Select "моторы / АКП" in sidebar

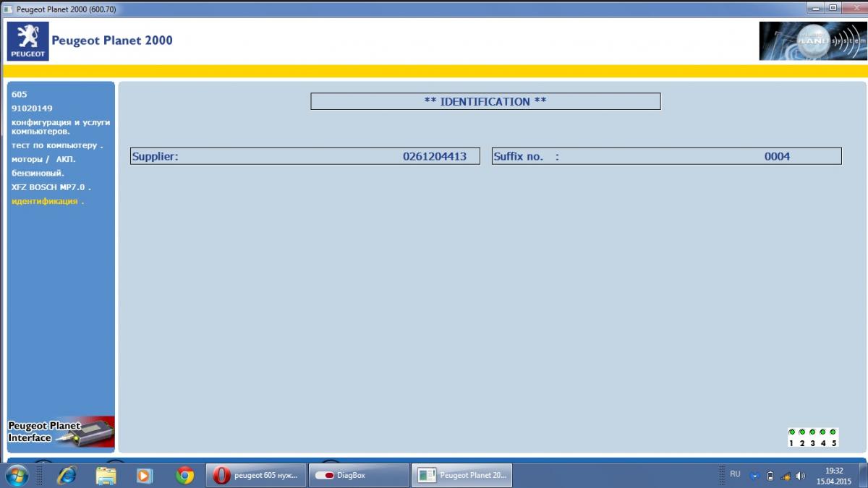click(43, 159)
